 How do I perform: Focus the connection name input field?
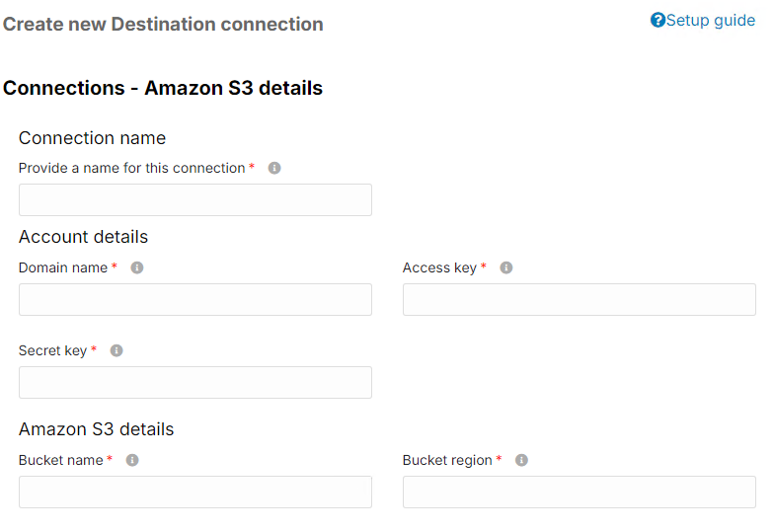pyautogui.click(x=195, y=199)
